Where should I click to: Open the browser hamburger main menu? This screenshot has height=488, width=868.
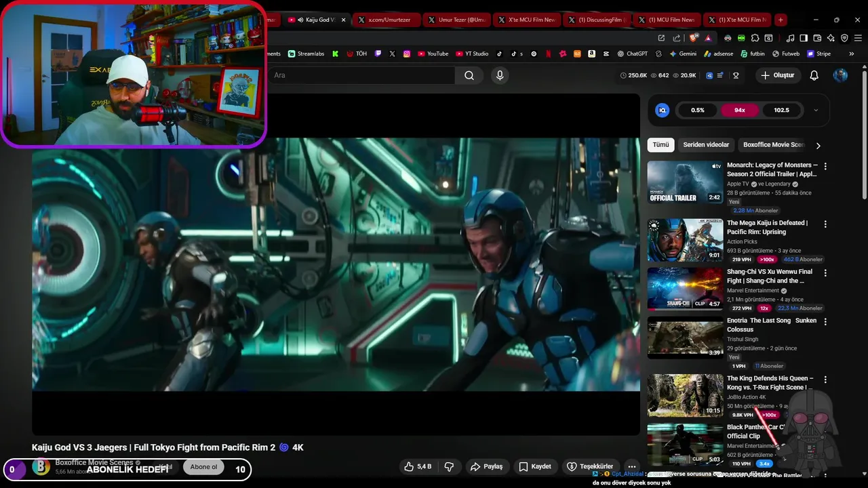pyautogui.click(x=858, y=38)
